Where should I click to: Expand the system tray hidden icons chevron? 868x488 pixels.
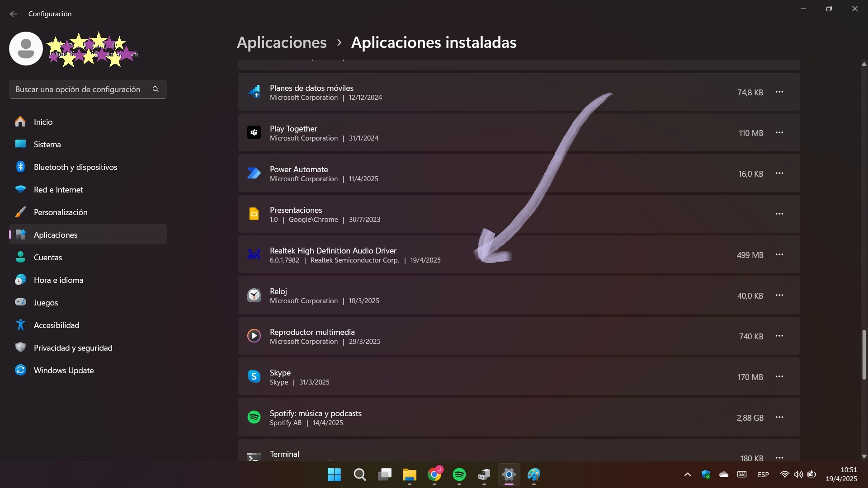(688, 474)
